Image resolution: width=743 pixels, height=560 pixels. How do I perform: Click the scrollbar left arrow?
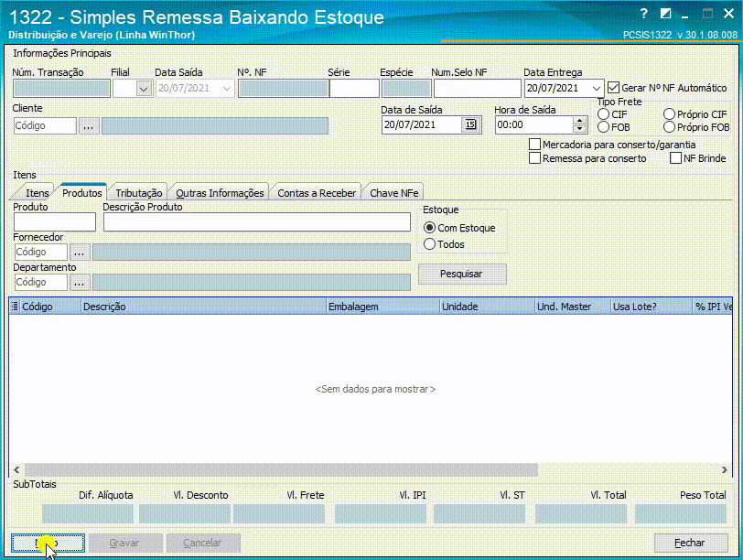16,470
